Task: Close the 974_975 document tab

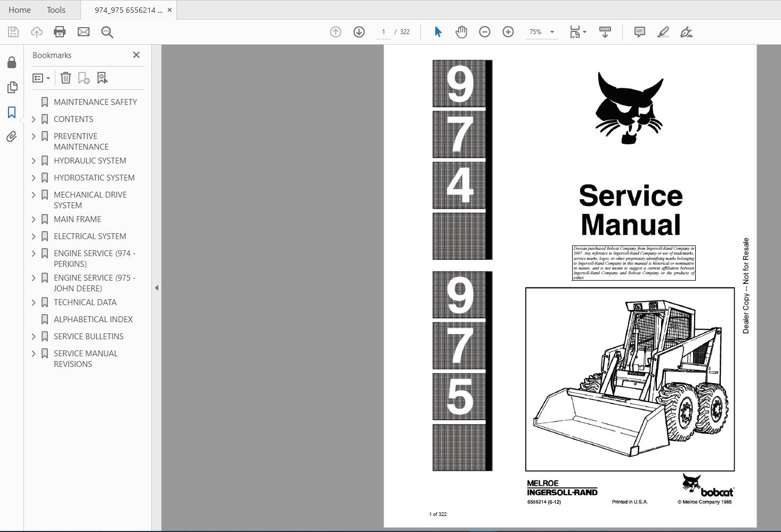Action: point(170,10)
